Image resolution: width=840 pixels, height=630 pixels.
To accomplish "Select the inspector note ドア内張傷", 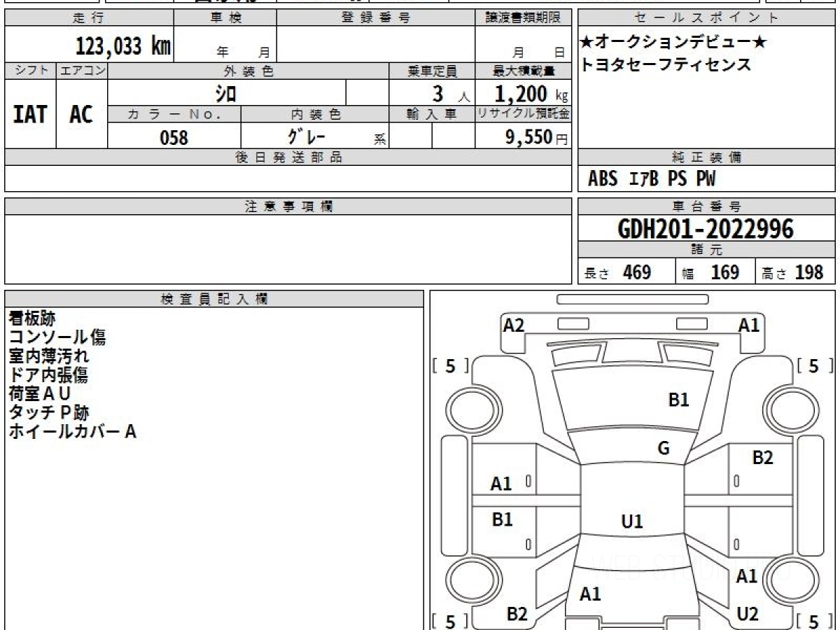I will [48, 375].
